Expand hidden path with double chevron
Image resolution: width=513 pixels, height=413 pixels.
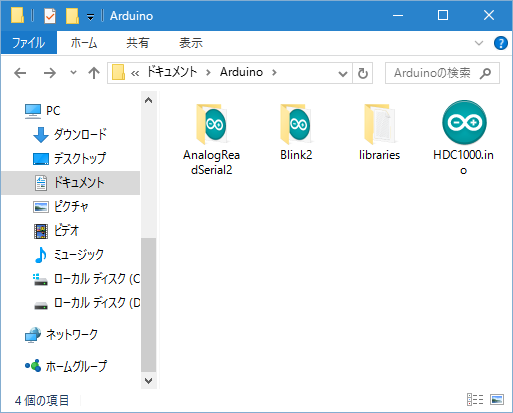(135, 73)
